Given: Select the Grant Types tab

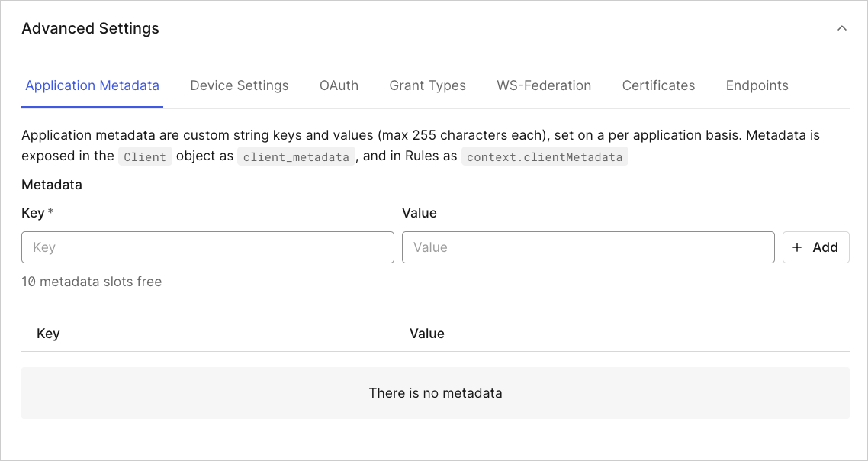Looking at the screenshot, I should (x=427, y=85).
